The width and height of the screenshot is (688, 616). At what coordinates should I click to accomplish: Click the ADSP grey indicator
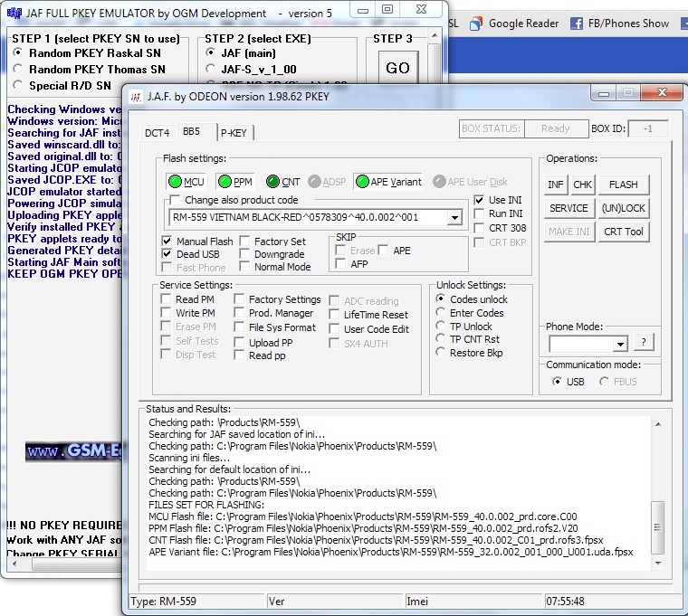pyautogui.click(x=314, y=181)
